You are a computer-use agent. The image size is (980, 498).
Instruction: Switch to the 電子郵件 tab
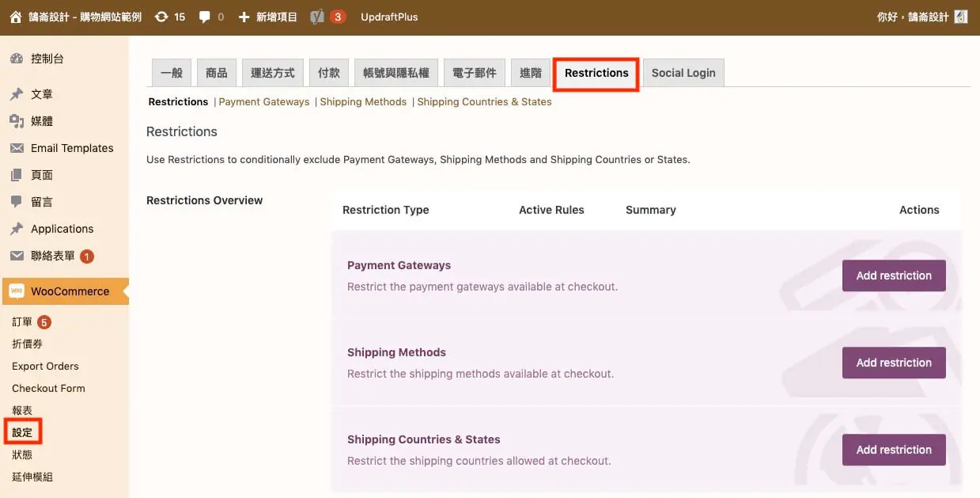click(475, 73)
